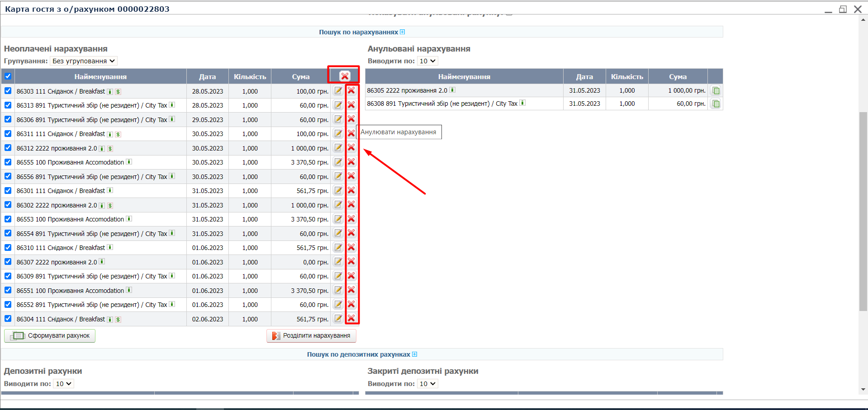Cancel charge 86304 Сніданок / Breakfast
Viewport: 868px width, 410px height.
pyautogui.click(x=351, y=319)
